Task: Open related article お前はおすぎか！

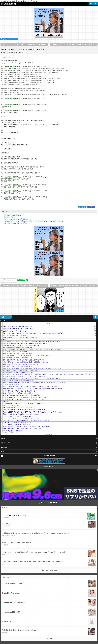Action: click(x=9, y=217)
